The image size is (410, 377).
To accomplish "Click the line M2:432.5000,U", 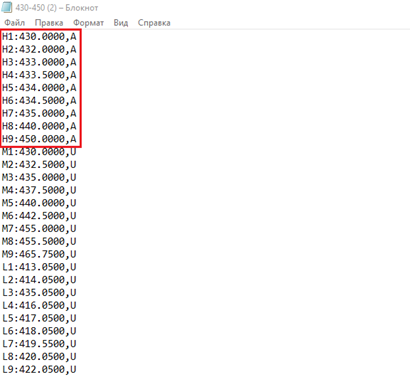I will (39, 164).
